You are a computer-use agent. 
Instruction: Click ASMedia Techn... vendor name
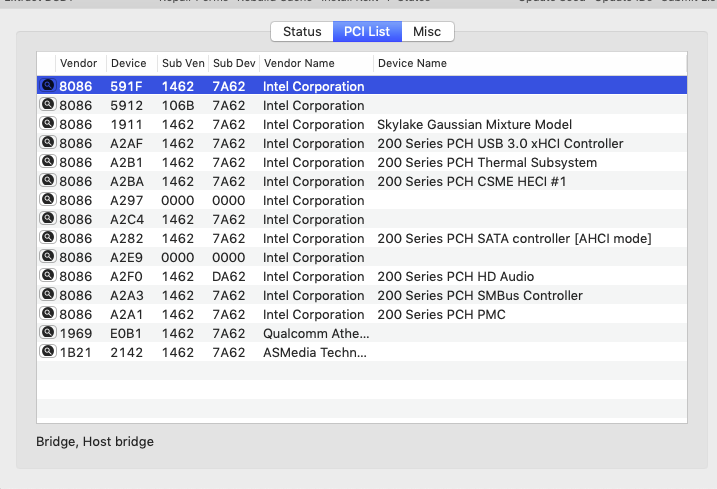315,352
